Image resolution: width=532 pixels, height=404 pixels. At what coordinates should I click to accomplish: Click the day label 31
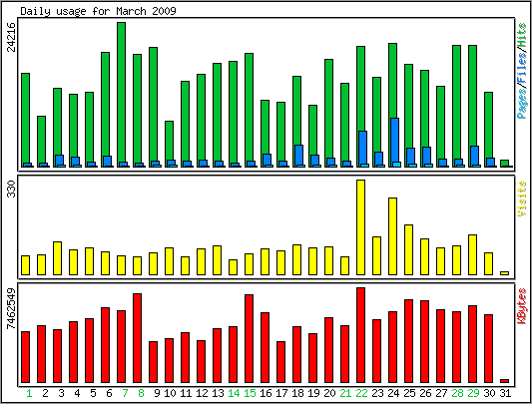[505, 393]
